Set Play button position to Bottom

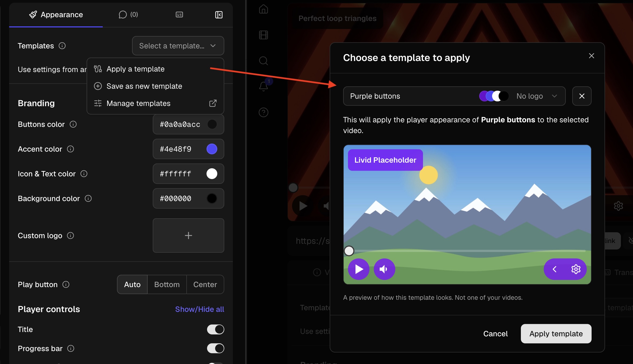pyautogui.click(x=167, y=284)
